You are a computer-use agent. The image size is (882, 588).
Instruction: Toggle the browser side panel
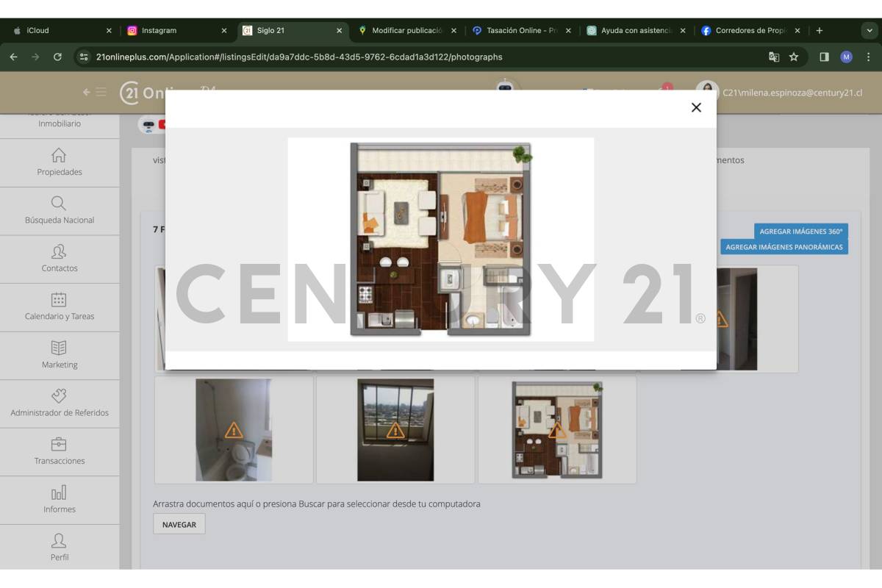point(824,57)
